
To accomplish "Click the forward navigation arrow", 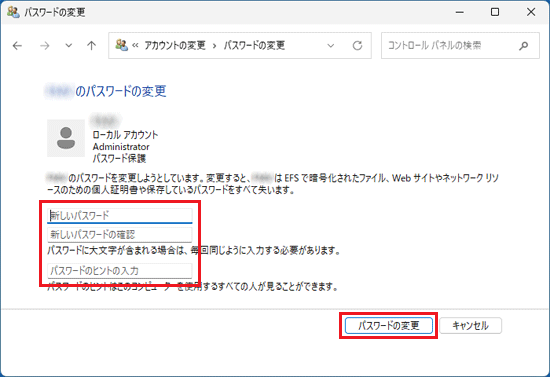I will (x=45, y=46).
